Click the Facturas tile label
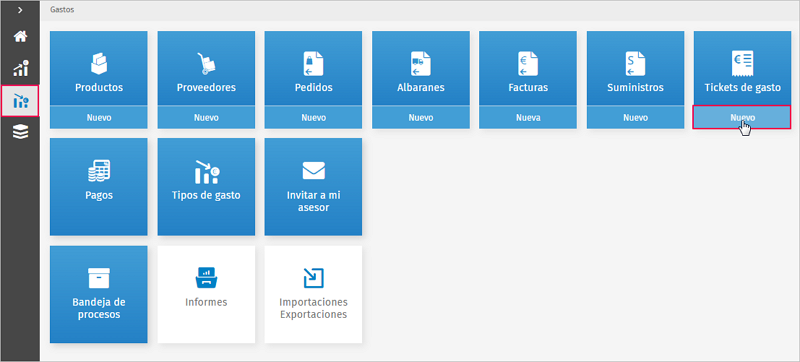The width and height of the screenshot is (800, 362). 528,88
